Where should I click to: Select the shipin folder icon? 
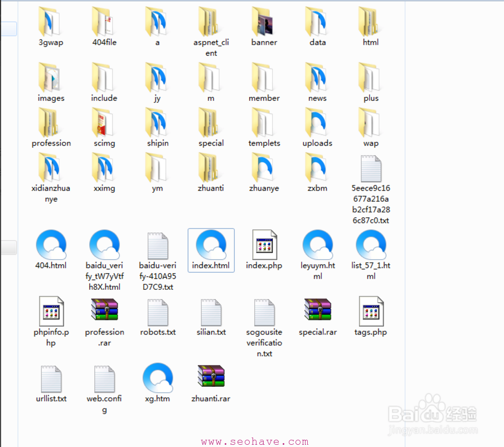click(x=156, y=122)
